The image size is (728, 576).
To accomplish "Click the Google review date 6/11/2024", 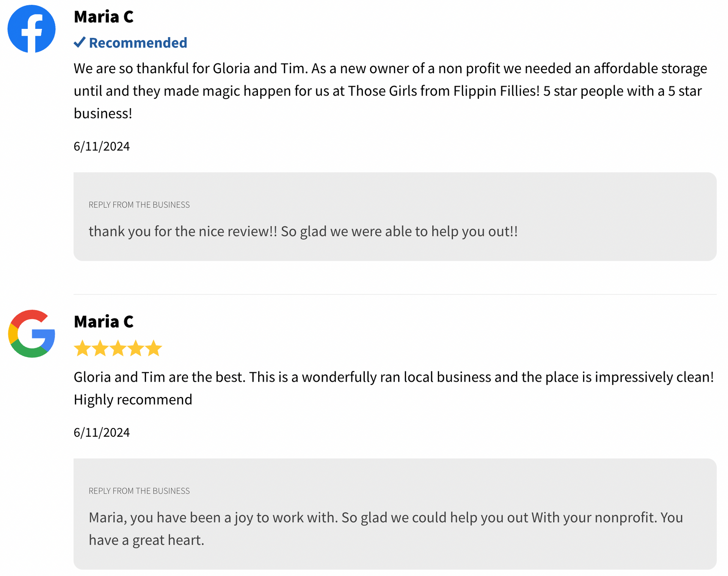I will [102, 432].
